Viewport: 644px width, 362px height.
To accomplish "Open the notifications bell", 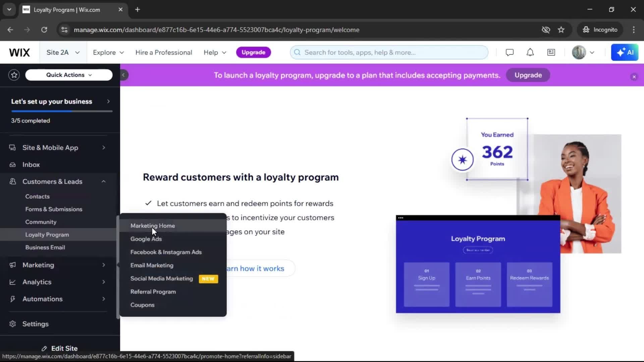I will click(x=530, y=53).
